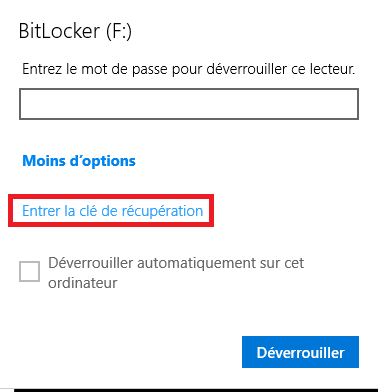Check the box beside ordinateur text

(29, 271)
